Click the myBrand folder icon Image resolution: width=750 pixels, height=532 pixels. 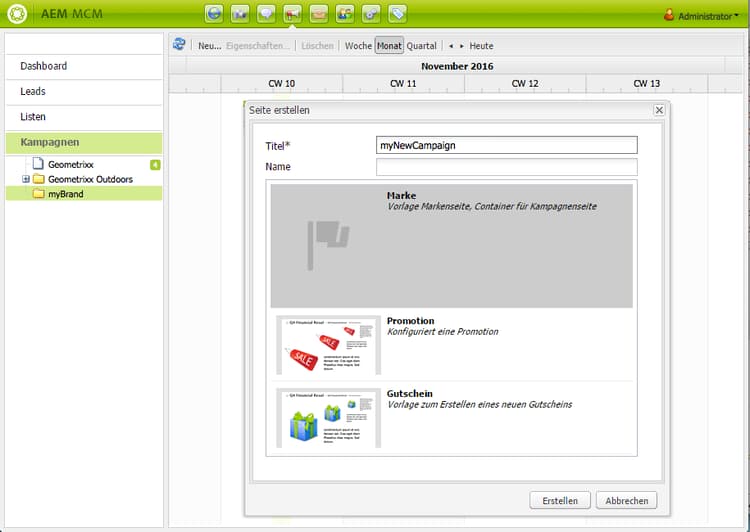click(x=39, y=194)
